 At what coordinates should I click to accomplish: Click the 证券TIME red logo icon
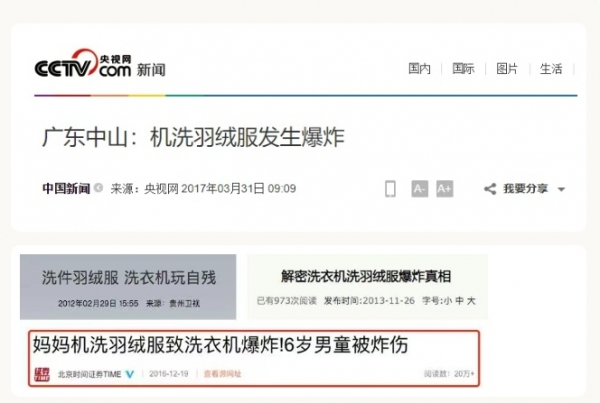point(42,374)
